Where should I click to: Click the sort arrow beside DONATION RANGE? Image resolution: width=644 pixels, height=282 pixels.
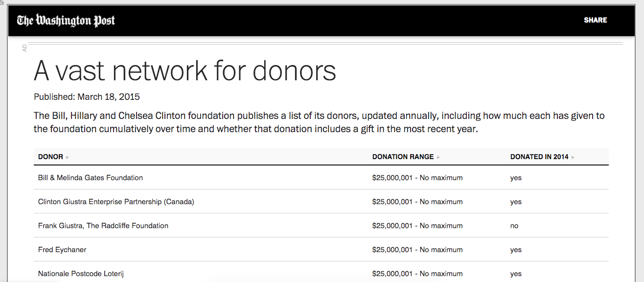coord(438,157)
